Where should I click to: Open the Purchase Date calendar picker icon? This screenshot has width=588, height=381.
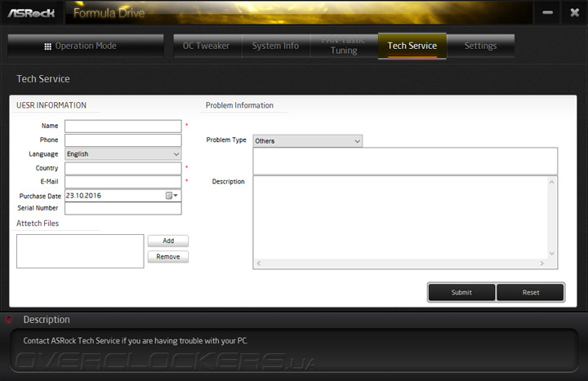[x=171, y=195]
